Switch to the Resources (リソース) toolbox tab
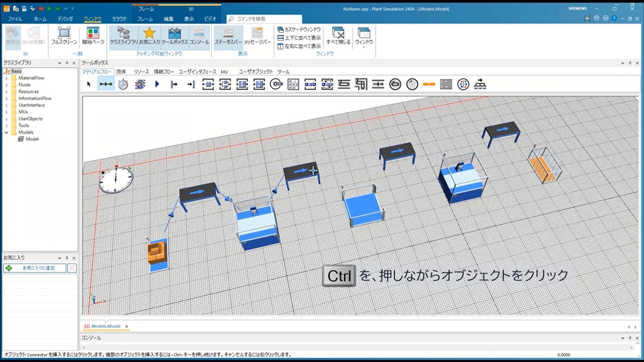Image resolution: width=644 pixels, height=362 pixels. coord(141,71)
